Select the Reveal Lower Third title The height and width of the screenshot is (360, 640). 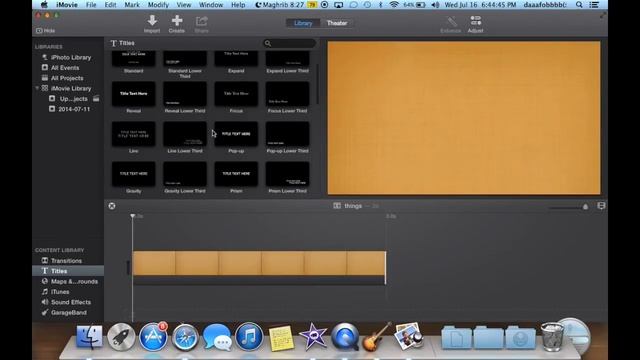coord(185,94)
